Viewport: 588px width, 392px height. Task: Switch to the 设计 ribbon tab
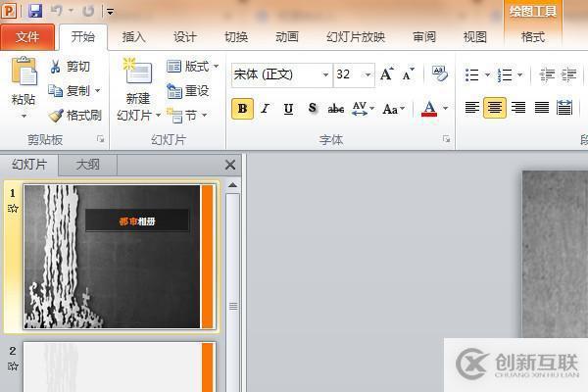(x=185, y=37)
